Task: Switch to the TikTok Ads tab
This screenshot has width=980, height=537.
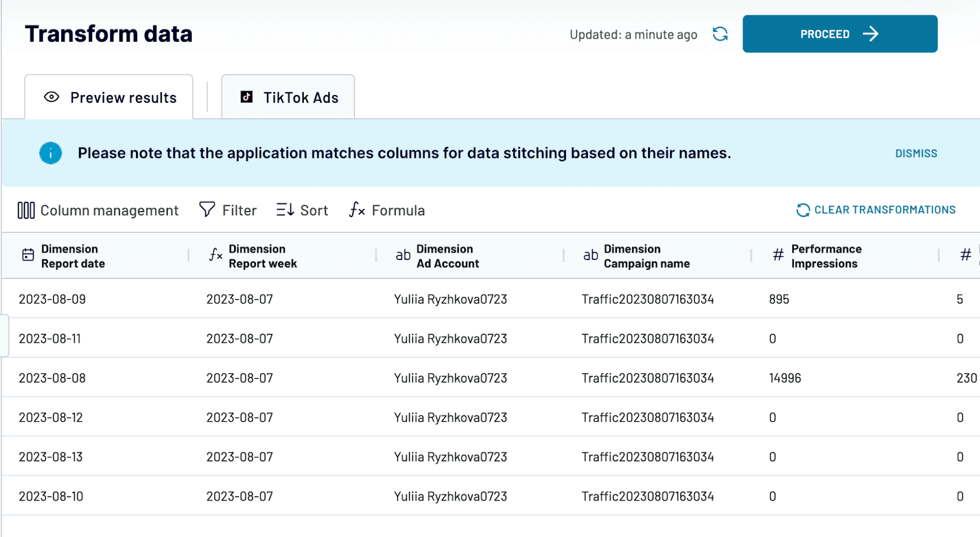Action: coord(288,97)
